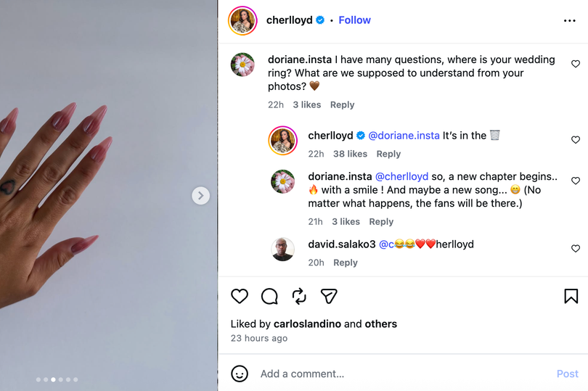Open the comment bubble icon
Image resolution: width=588 pixels, height=391 pixels.
click(269, 296)
